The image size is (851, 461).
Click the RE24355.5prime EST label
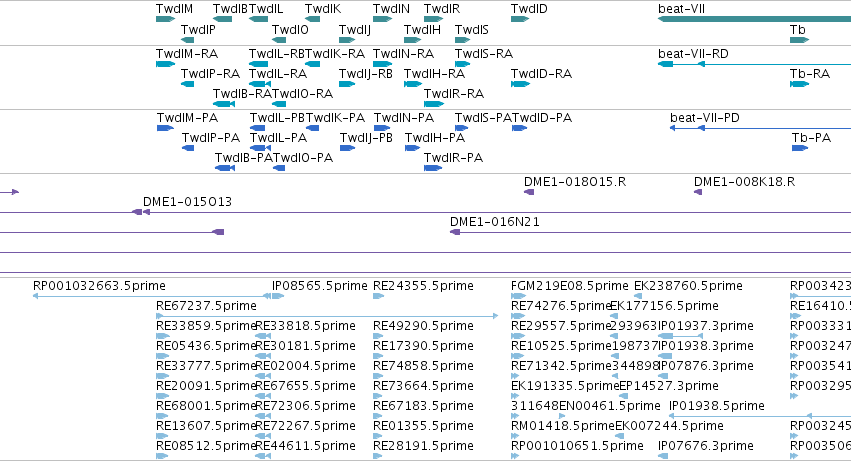(423, 286)
